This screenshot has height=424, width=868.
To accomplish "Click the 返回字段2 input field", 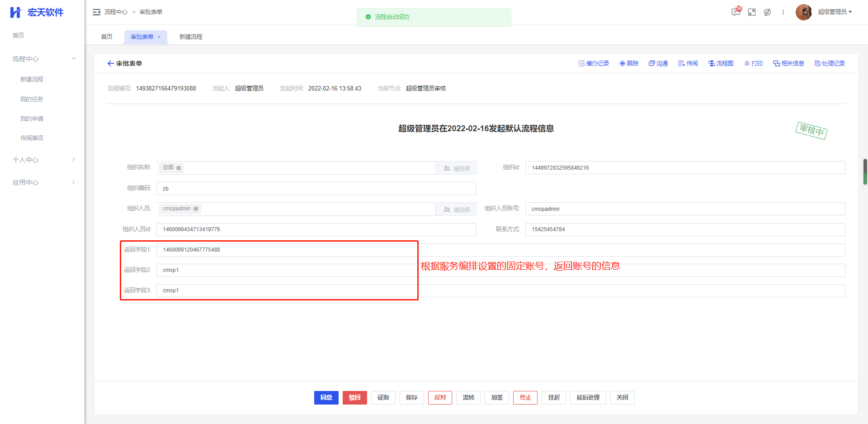I will point(500,270).
